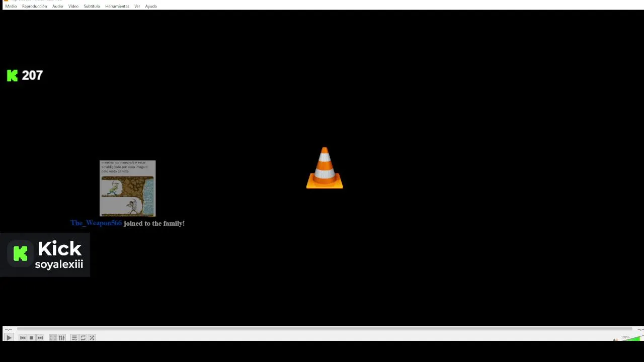This screenshot has width=644, height=362.
Task: Click the 'joined to the family!' text
Action: coord(154,223)
